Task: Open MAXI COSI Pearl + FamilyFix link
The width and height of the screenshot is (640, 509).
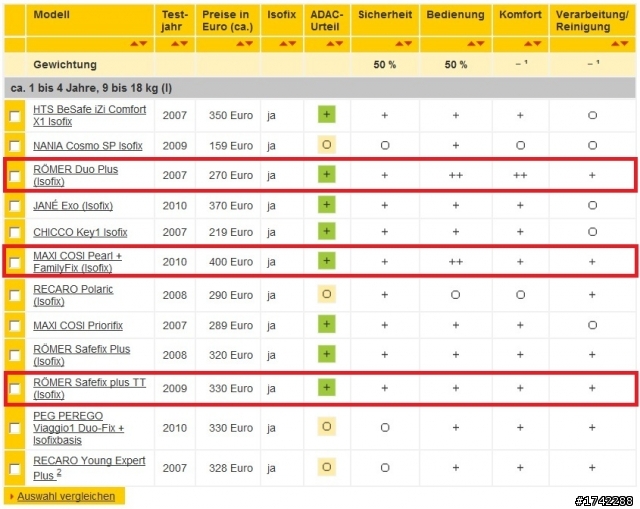Action: coord(78,262)
